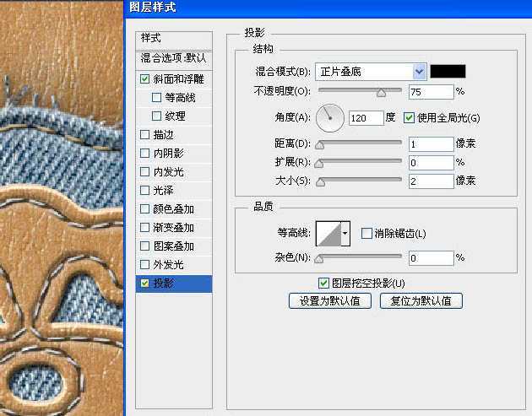Click the 大小 slider handle

click(x=320, y=182)
